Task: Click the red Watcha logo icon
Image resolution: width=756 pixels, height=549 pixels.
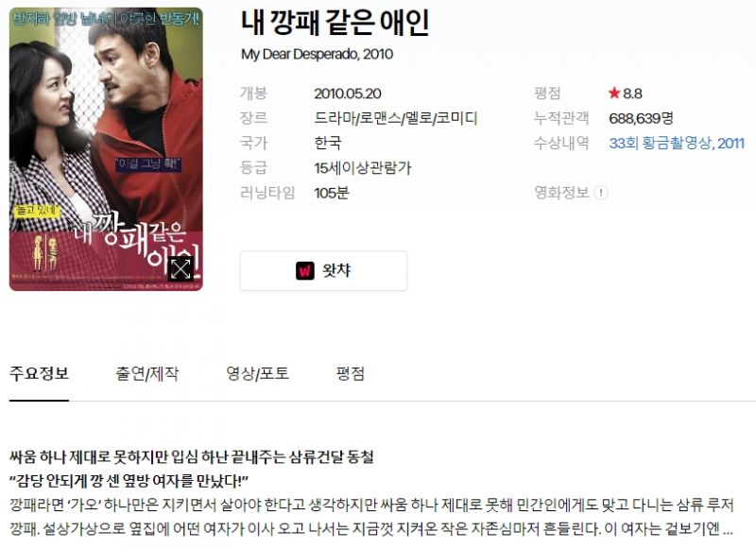Action: click(x=304, y=271)
